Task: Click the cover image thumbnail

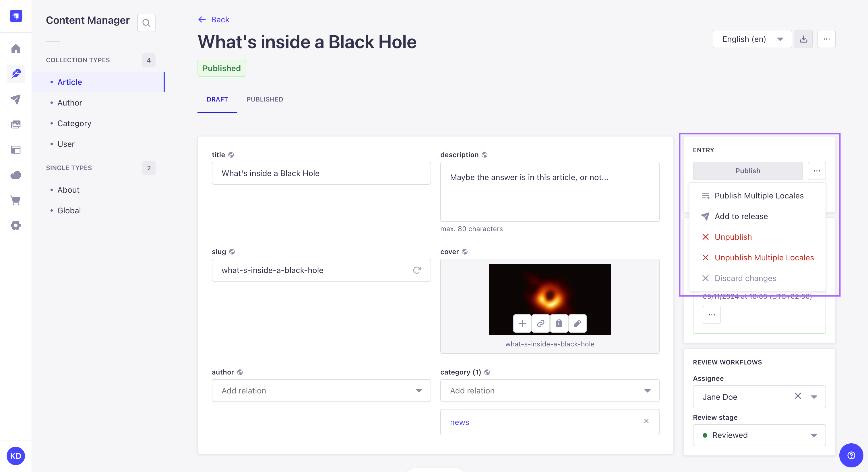Action: pyautogui.click(x=549, y=299)
